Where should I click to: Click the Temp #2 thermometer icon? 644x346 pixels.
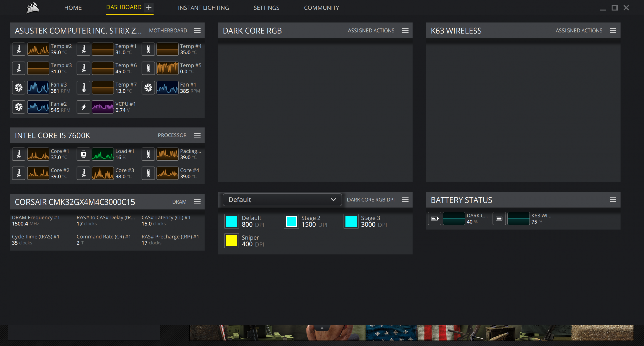[x=19, y=49]
